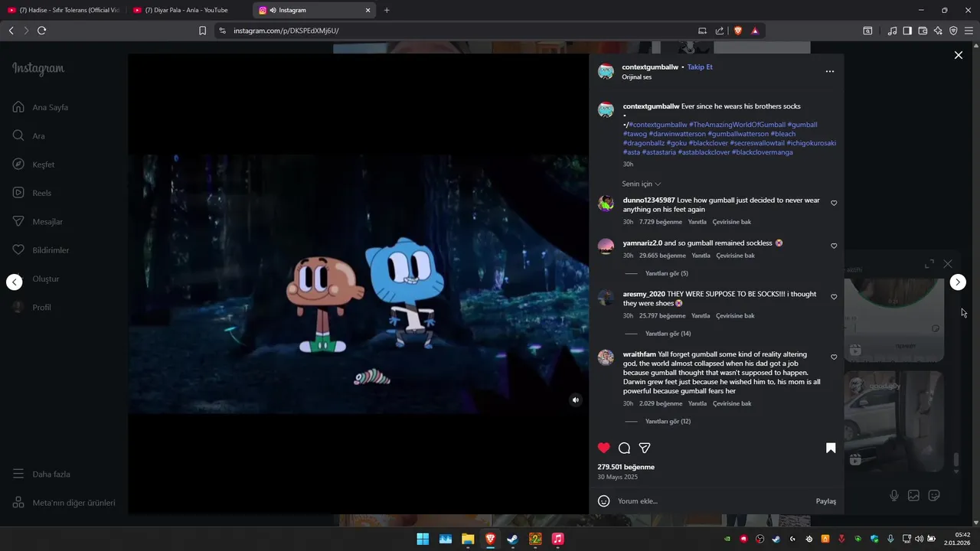Open Leo AI sparkle icon
The width and height of the screenshot is (980, 551).
point(938,31)
